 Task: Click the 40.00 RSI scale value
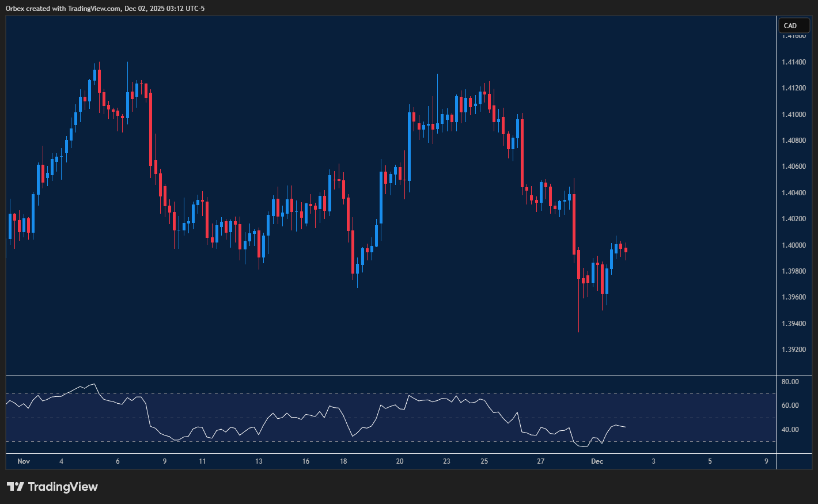(x=790, y=429)
